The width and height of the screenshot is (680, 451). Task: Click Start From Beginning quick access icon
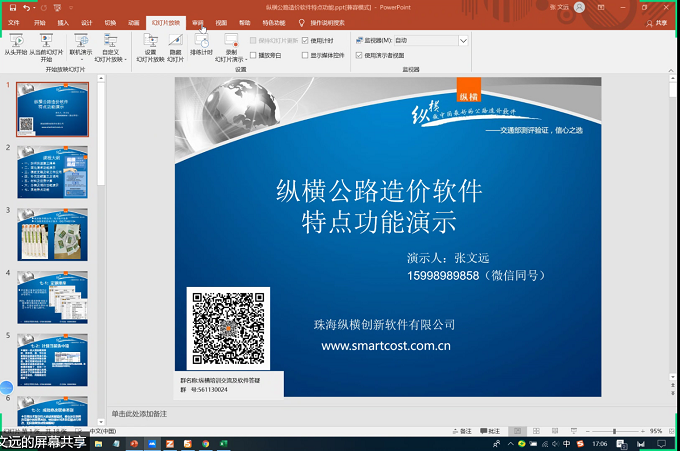(57, 7)
